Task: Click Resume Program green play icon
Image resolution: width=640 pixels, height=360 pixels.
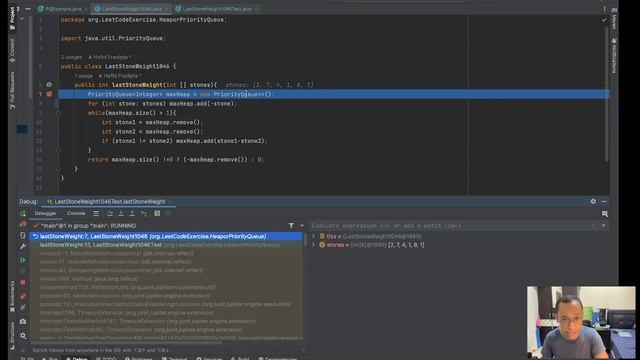Action: coord(23,260)
